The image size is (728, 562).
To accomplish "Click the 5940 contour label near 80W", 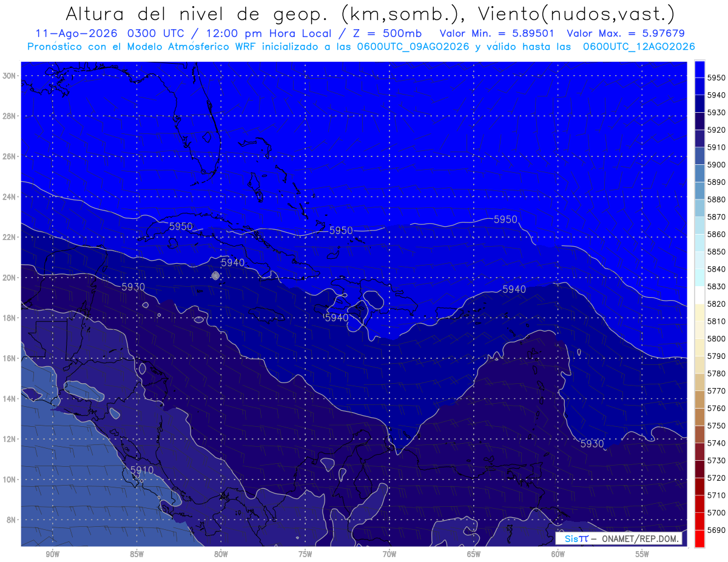I will coord(233,263).
